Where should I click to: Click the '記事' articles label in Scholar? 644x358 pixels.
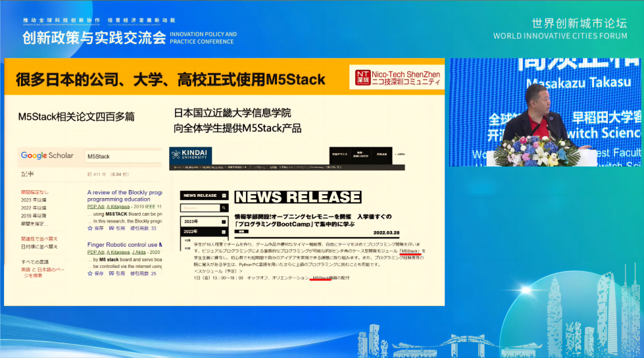point(28,174)
